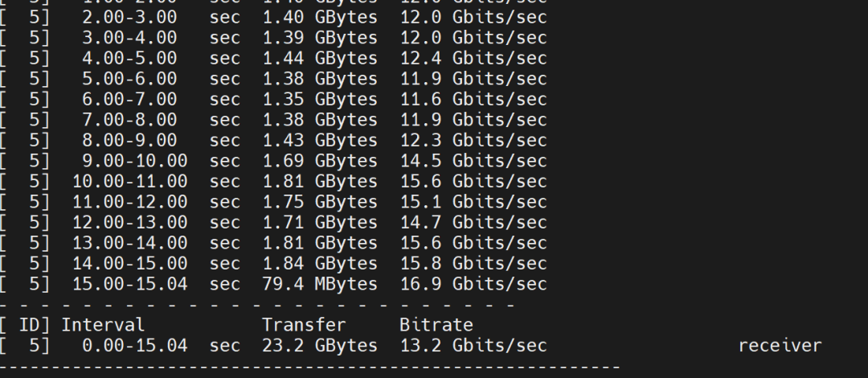Click the 'receiver' label in summary row
This screenshot has width=868, height=378.
(x=780, y=345)
